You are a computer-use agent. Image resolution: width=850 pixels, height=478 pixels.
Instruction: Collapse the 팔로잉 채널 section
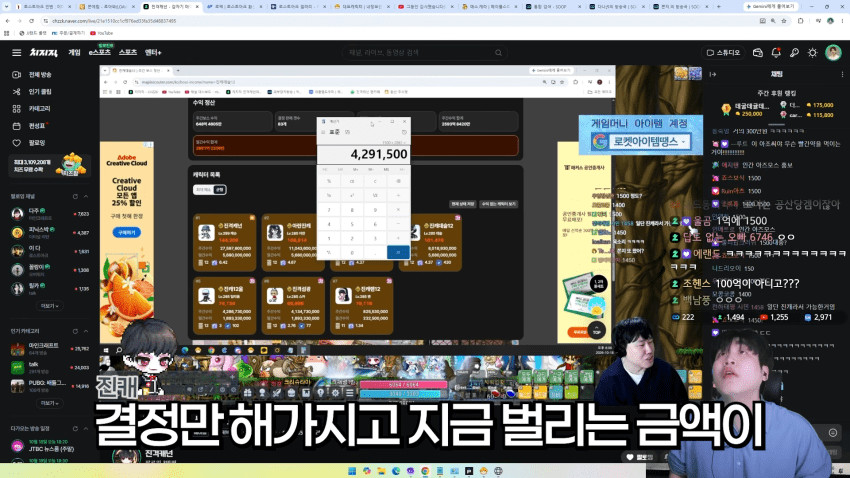(x=86, y=196)
